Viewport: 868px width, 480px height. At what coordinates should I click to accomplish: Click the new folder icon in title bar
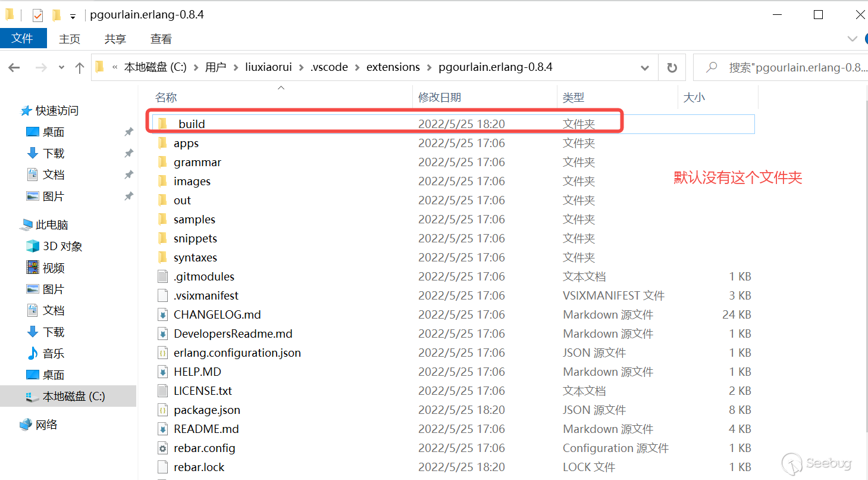point(57,15)
